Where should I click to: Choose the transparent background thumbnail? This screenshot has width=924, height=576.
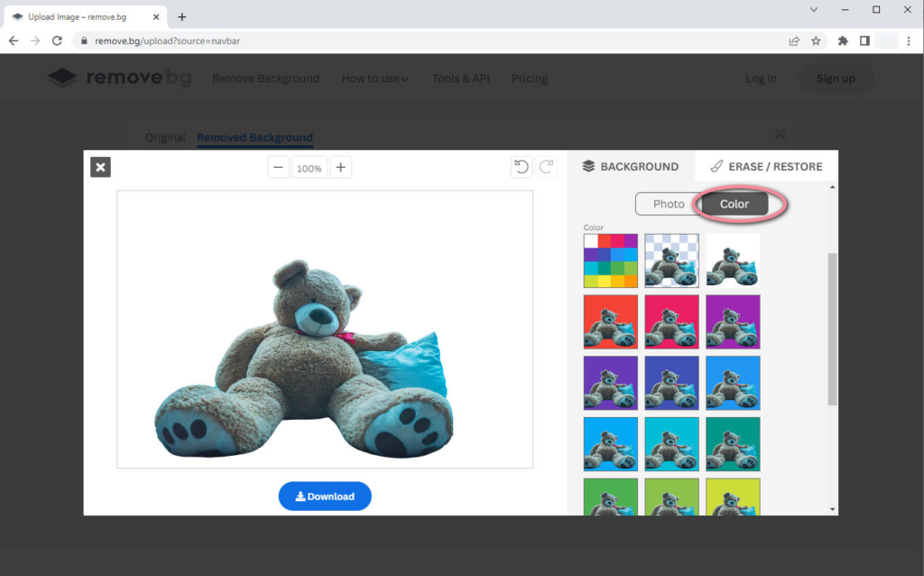(x=671, y=261)
